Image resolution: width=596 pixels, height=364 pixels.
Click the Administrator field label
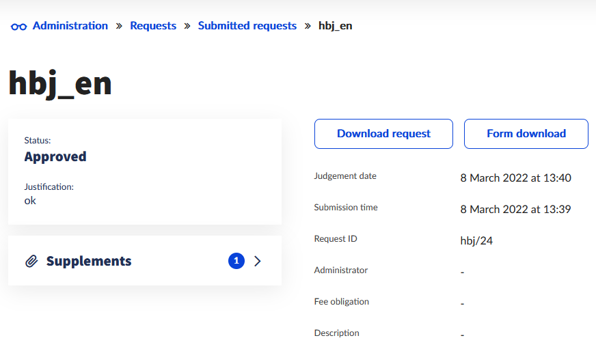340,270
